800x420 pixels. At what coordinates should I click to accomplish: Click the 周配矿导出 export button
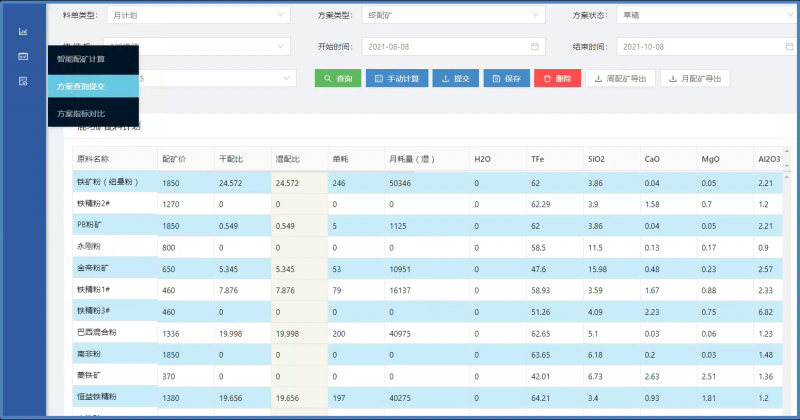620,78
